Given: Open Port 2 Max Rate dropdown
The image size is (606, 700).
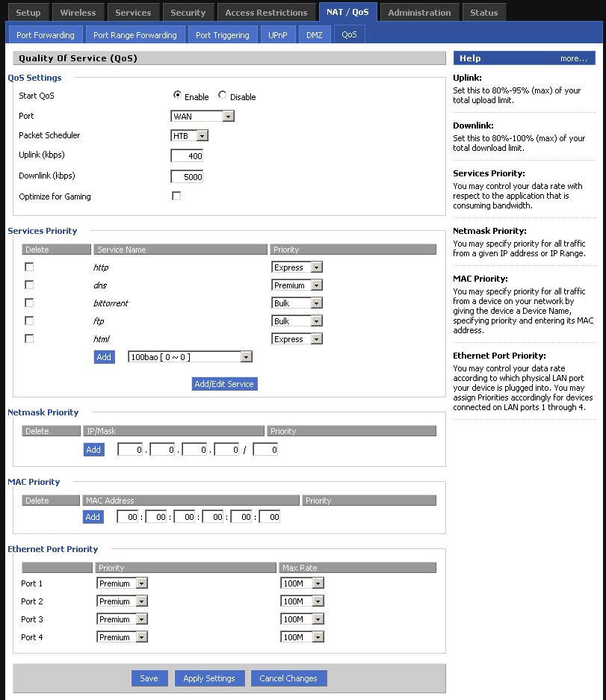Looking at the screenshot, I should coord(303,601).
